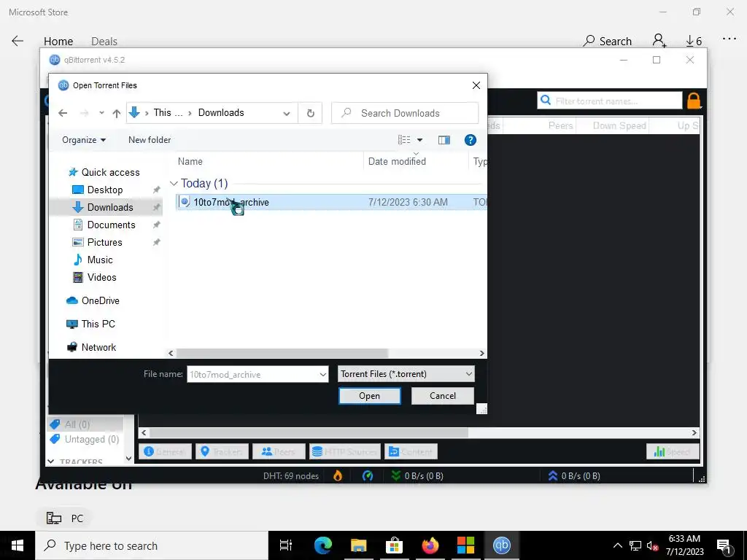The image size is (747, 560).
Task: Toggle the preview pane icon
Action: [444, 140]
